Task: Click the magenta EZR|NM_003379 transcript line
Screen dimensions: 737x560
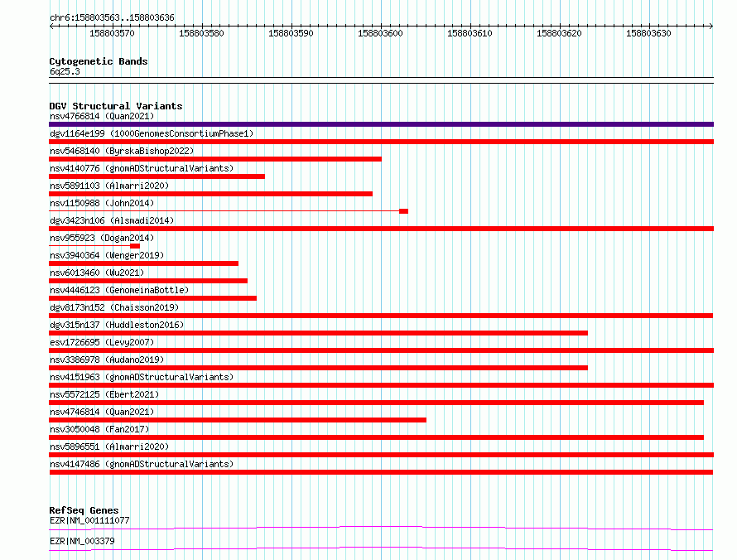Action: pyautogui.click(x=381, y=548)
